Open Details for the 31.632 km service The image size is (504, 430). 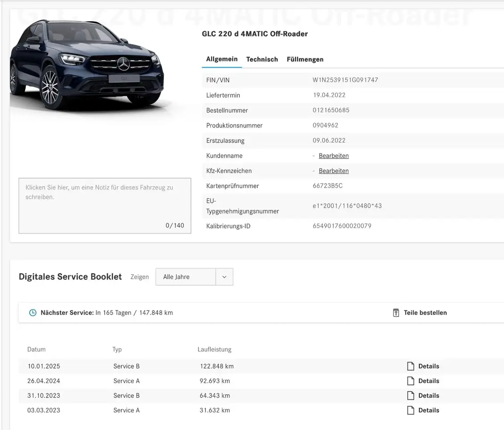click(428, 410)
